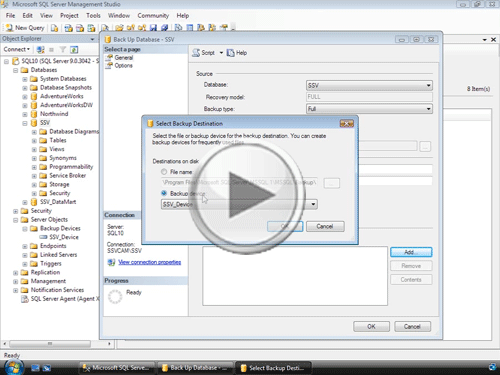Close the Select Backup Destination dialog
Image resolution: width=500 pixels, height=375 pixels.
pyautogui.click(x=347, y=124)
